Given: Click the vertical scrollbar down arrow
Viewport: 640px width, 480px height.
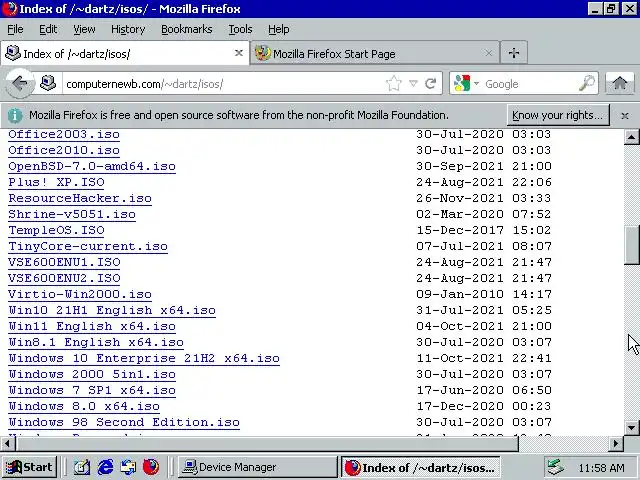Looking at the screenshot, I should pos(631,428).
